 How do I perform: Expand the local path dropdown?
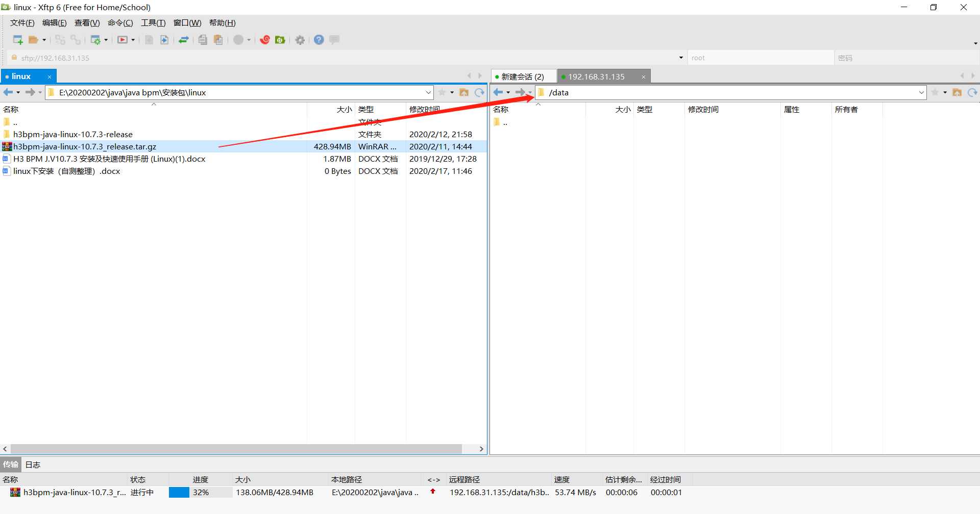pos(428,92)
